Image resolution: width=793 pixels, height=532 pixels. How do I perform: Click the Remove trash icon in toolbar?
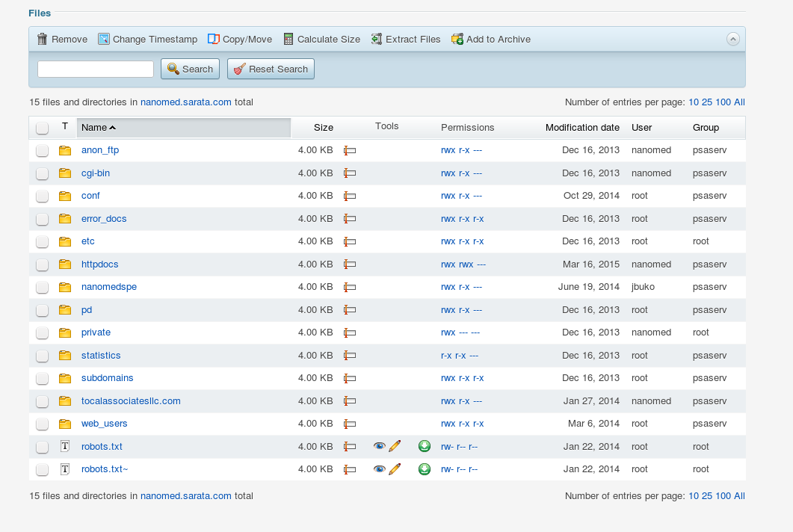[43, 39]
